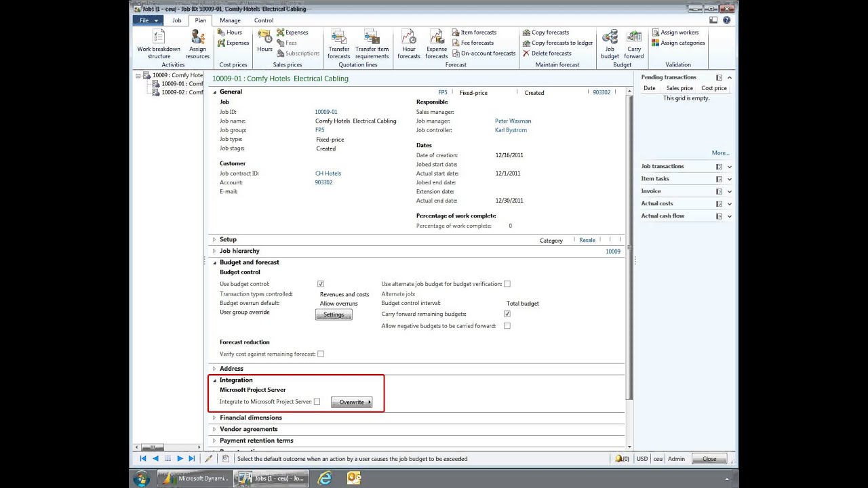Open Job controller Karl Bystrom link

click(511, 130)
